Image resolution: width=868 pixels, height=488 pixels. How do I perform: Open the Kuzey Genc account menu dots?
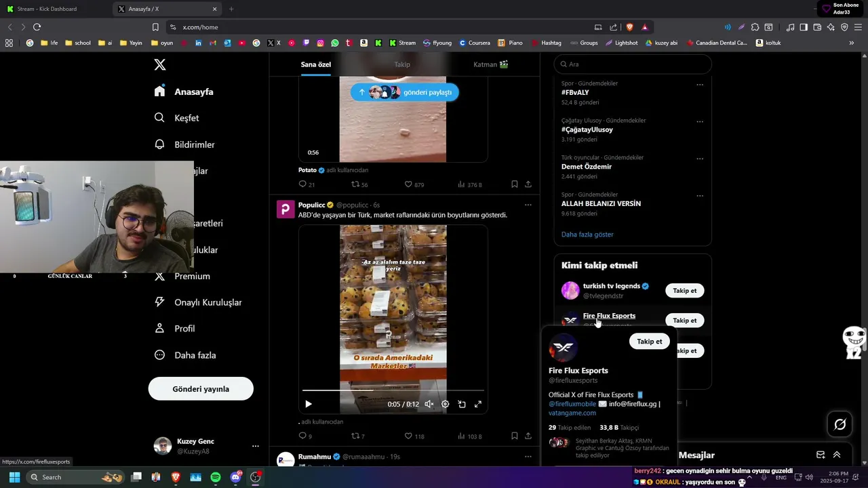(256, 446)
